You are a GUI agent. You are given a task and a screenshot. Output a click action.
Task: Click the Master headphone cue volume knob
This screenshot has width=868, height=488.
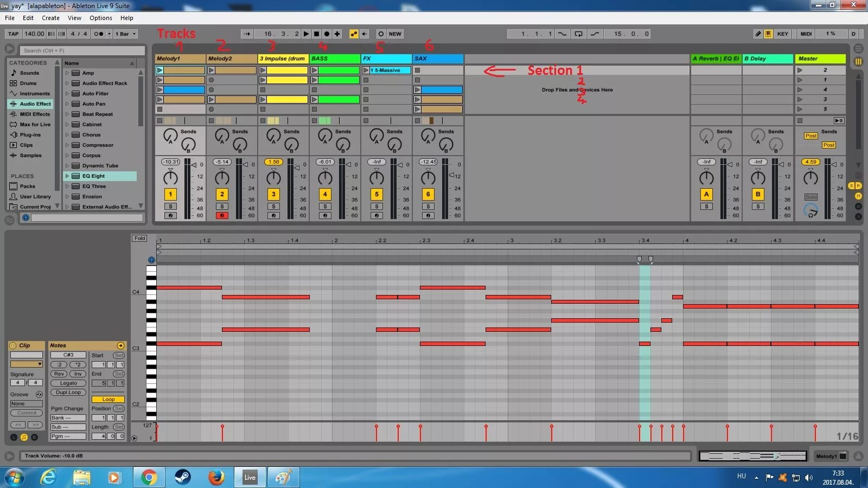810,210
